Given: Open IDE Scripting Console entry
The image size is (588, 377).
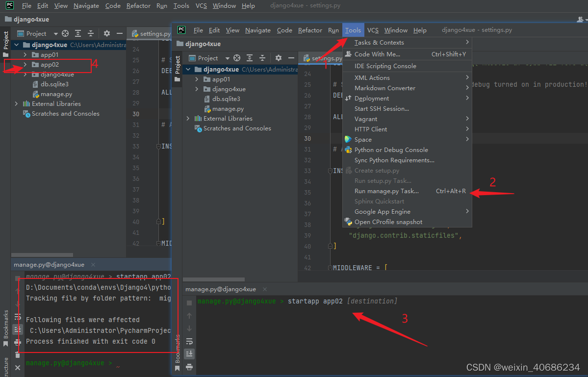Looking at the screenshot, I should (x=407, y=66).
